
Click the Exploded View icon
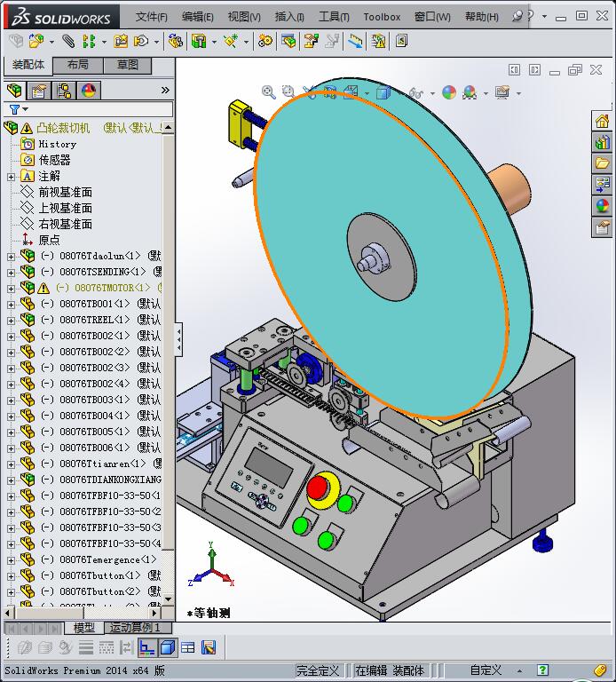tap(311, 42)
